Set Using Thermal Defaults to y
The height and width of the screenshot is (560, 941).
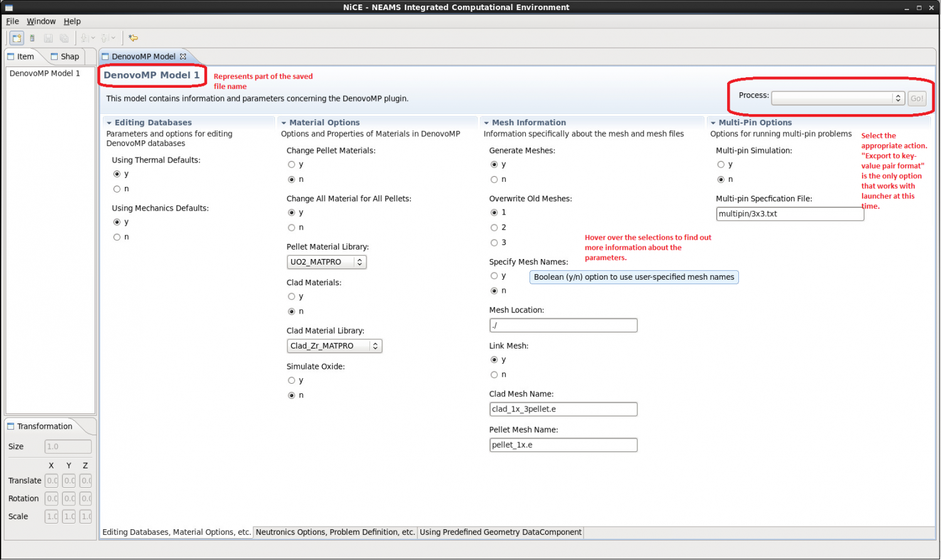pyautogui.click(x=117, y=174)
